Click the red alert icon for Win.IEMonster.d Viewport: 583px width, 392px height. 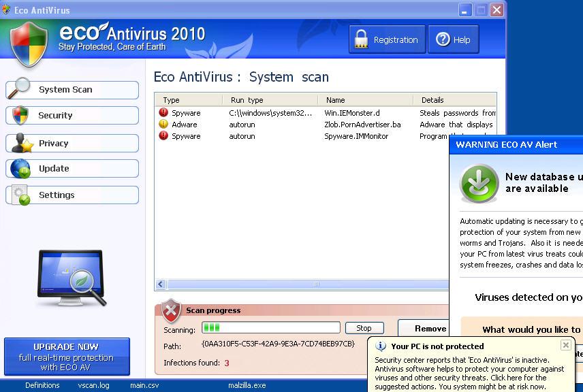point(163,112)
